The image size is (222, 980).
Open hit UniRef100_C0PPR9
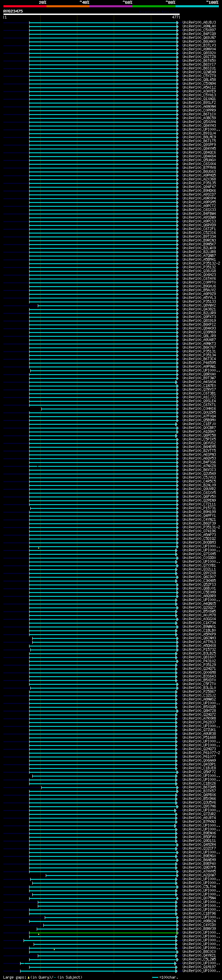199,110
